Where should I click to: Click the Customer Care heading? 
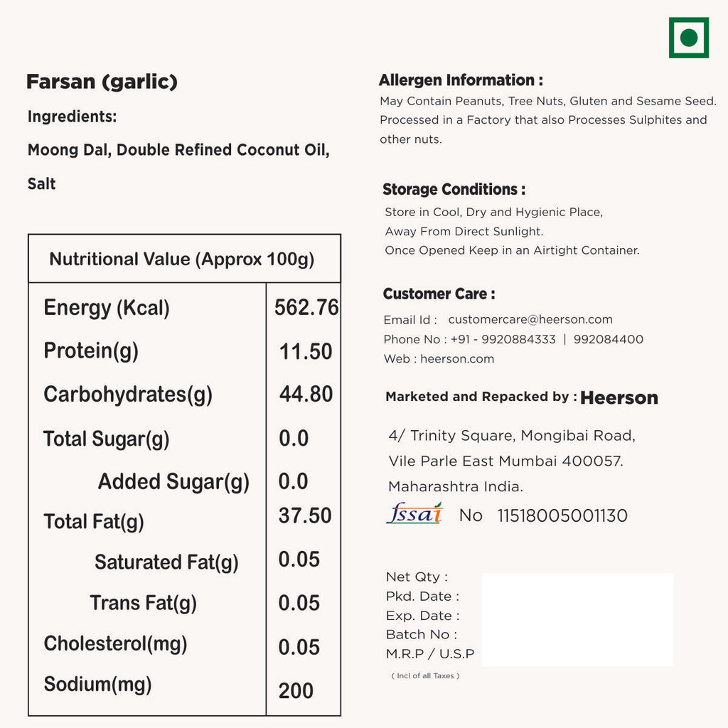coord(439,294)
